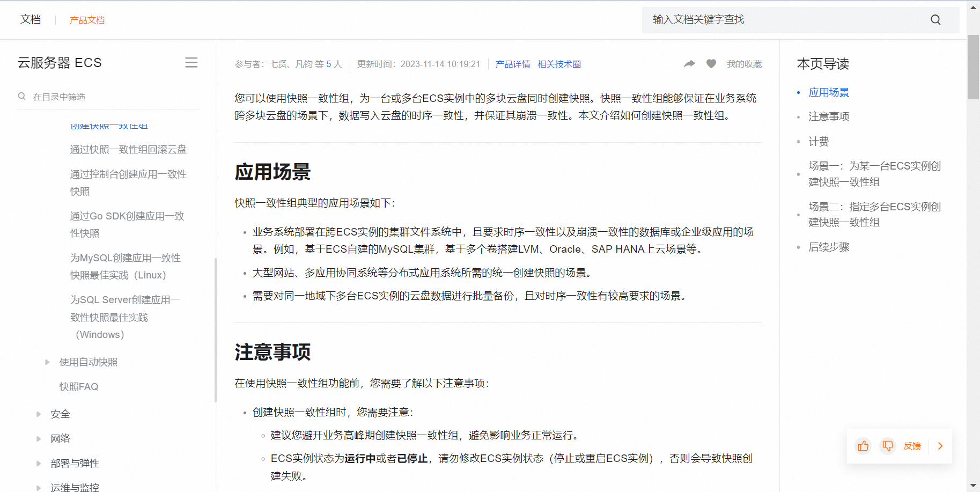Expand the 部署与弹性 section
Image resolution: width=980 pixels, height=492 pixels.
click(x=39, y=464)
